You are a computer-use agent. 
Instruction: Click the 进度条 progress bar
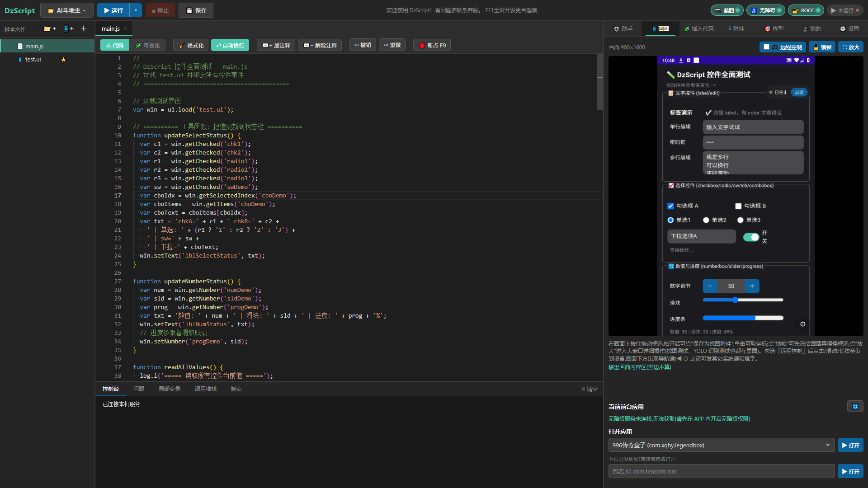(x=743, y=318)
